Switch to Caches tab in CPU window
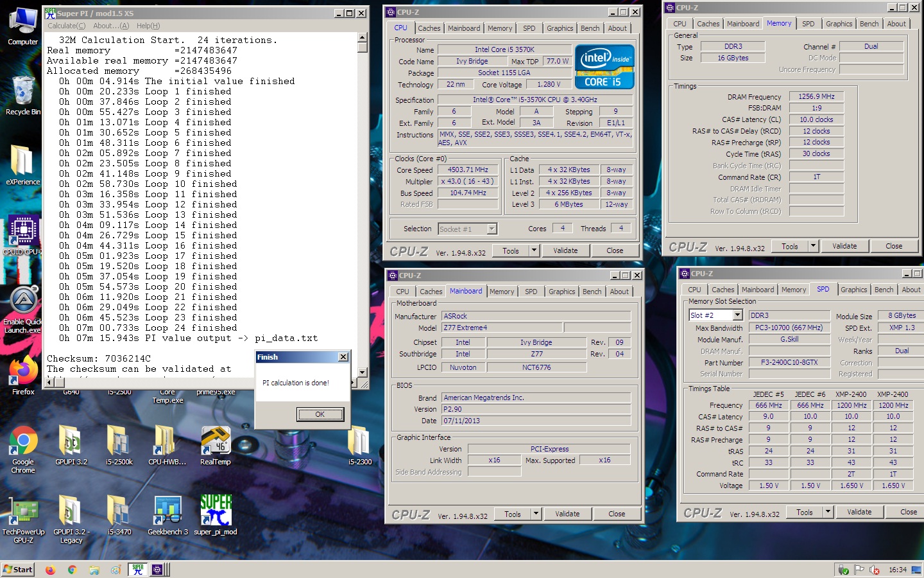Screen dimensions: 924x578 pos(429,28)
